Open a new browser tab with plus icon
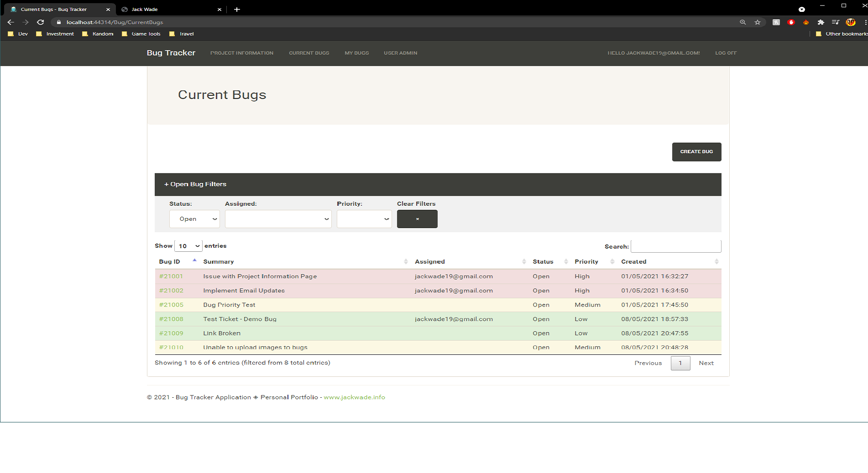The height and width of the screenshot is (473, 868). click(237, 9)
